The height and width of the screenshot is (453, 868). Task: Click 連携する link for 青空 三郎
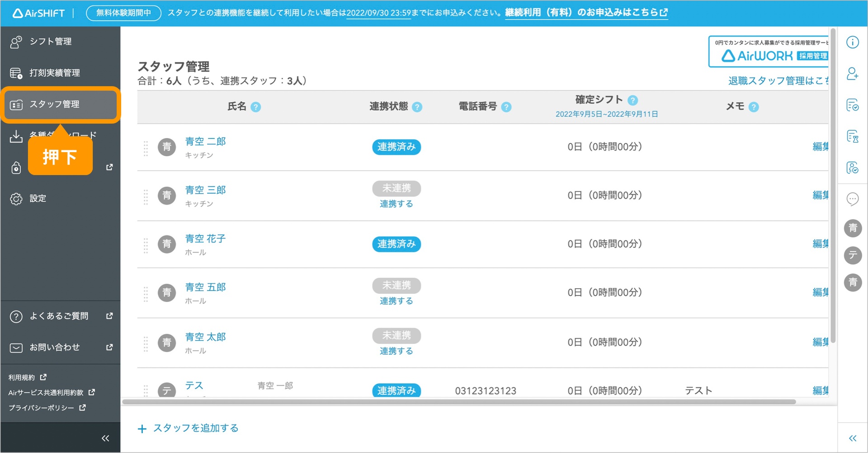coord(396,204)
